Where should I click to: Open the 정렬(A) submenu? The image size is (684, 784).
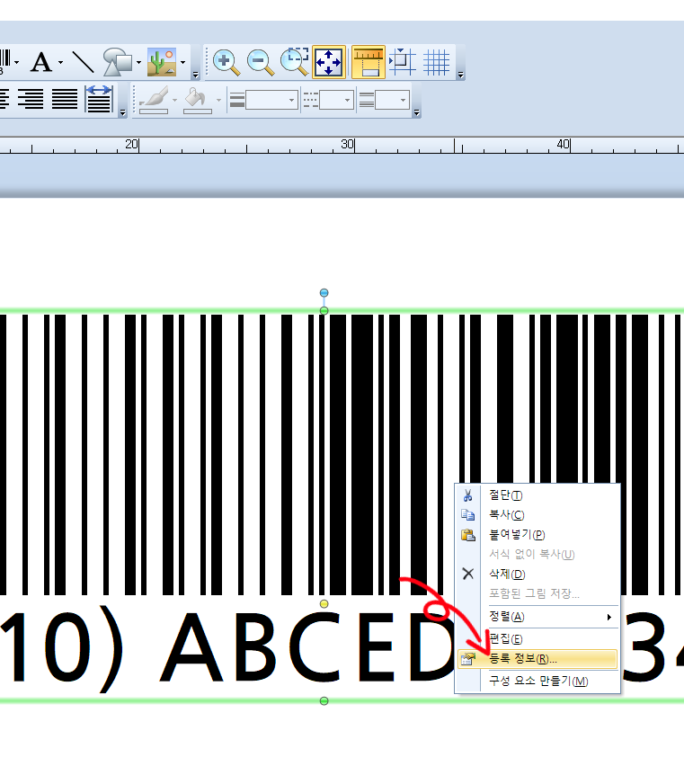pos(538,617)
